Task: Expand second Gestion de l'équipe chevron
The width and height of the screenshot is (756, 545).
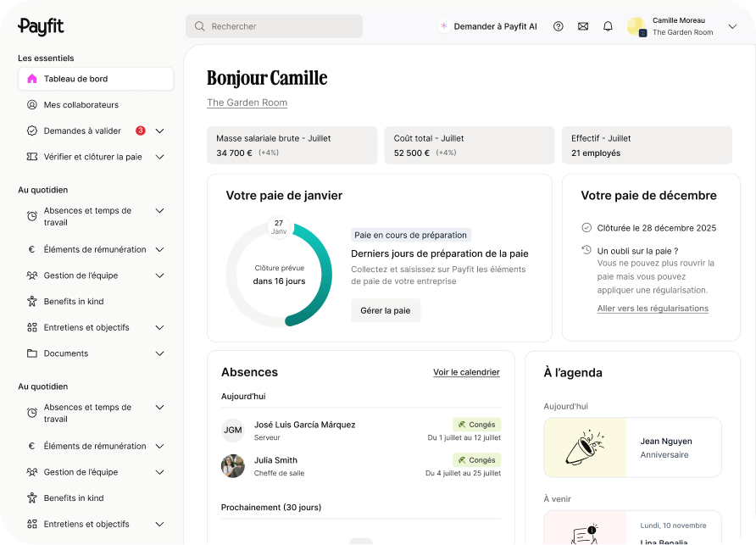Action: click(x=159, y=472)
